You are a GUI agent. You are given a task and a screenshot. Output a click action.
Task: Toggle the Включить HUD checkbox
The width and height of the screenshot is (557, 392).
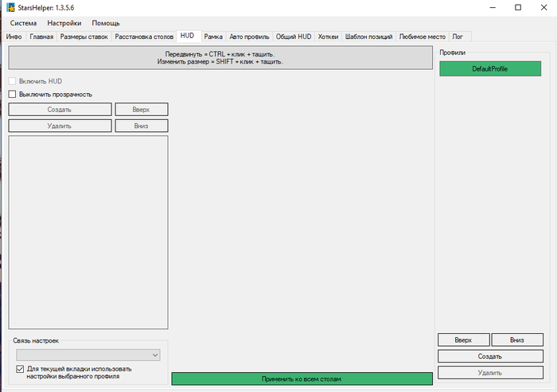click(12, 81)
